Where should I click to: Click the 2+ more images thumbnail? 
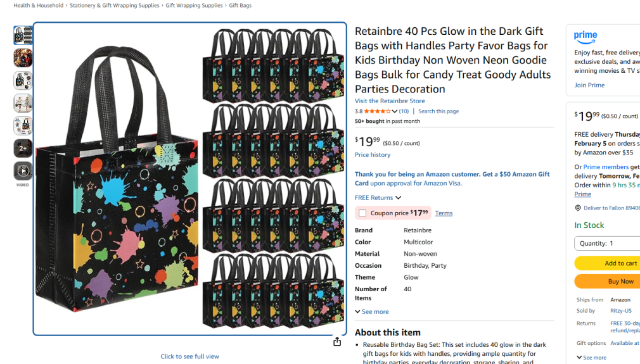point(23,148)
